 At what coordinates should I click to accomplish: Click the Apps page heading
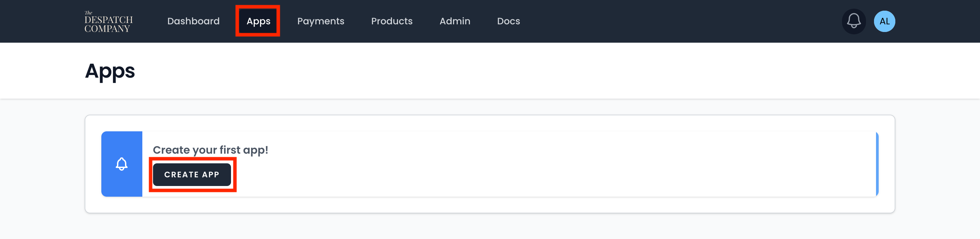click(x=110, y=71)
